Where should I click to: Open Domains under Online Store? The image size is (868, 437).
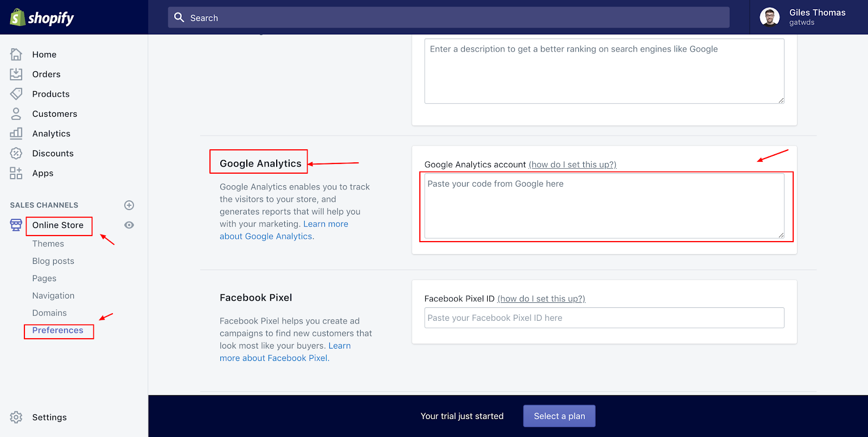(49, 313)
